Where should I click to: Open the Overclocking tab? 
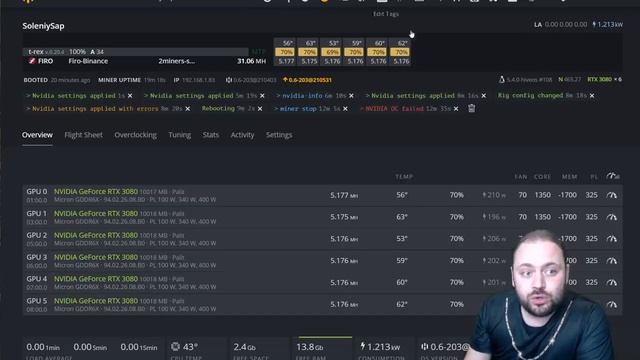click(136, 135)
